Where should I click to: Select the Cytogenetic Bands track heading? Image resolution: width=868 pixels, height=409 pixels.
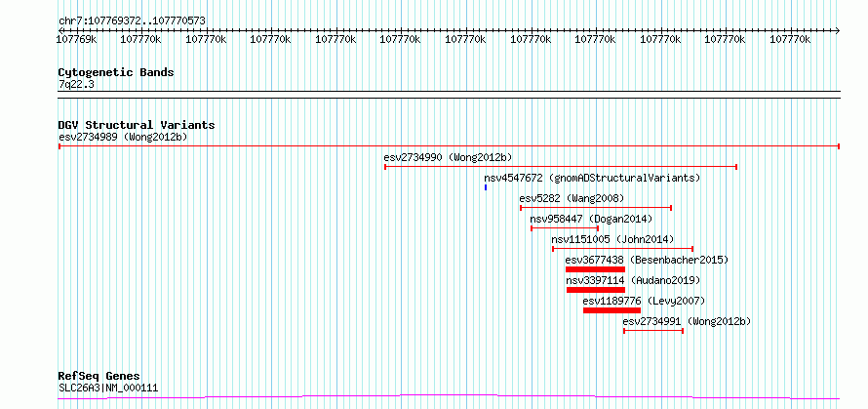pos(116,72)
